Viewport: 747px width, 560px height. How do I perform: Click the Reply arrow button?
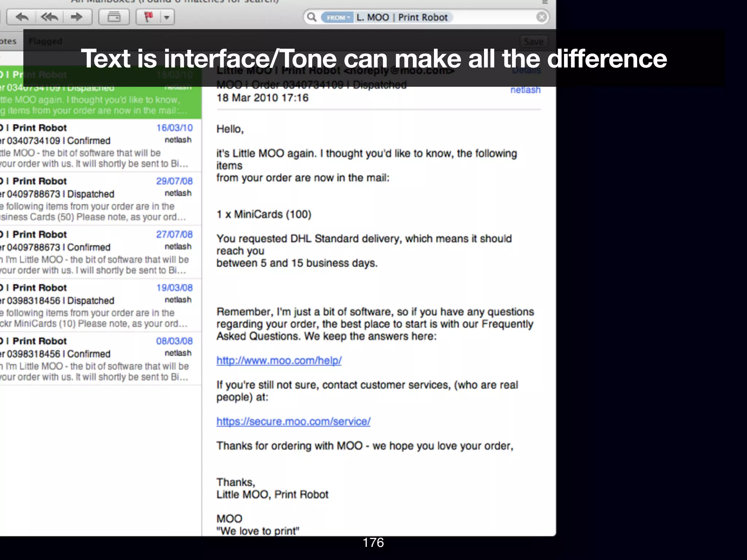[x=22, y=17]
